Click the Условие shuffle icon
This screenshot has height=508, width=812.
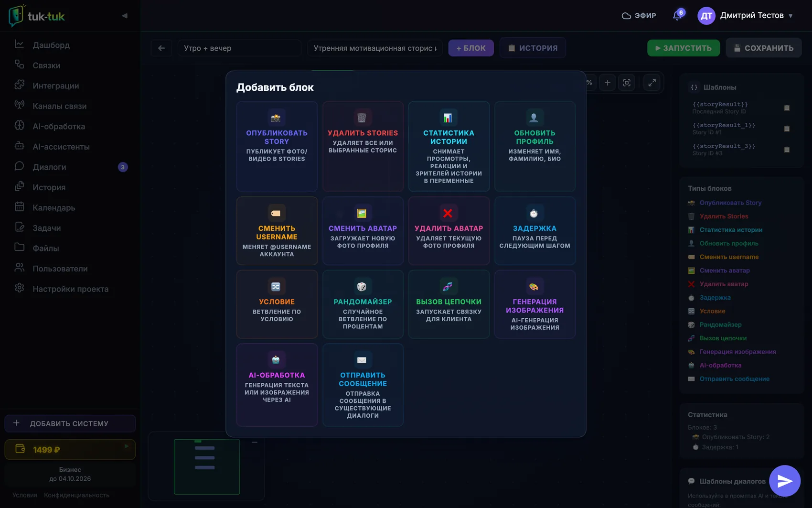(x=276, y=287)
